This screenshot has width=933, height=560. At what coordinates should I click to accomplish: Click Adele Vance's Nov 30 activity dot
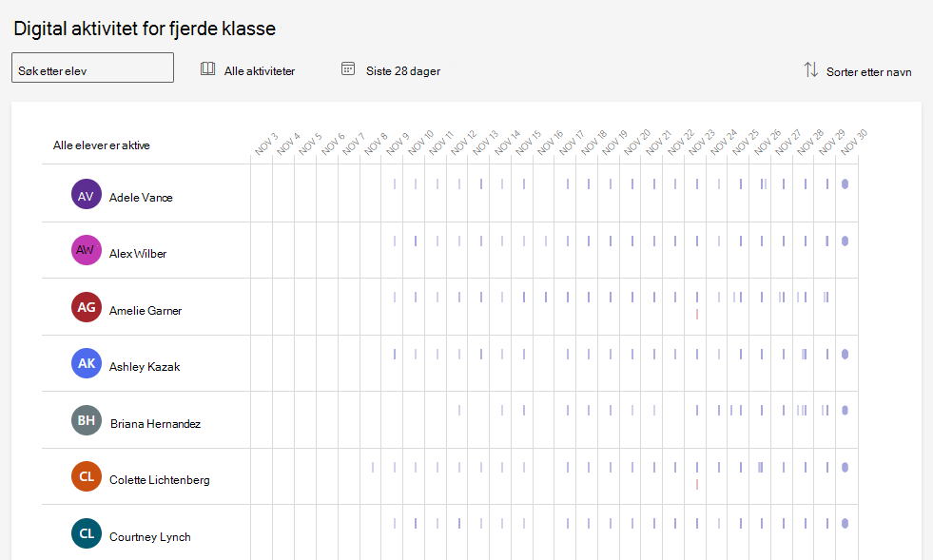point(845,183)
